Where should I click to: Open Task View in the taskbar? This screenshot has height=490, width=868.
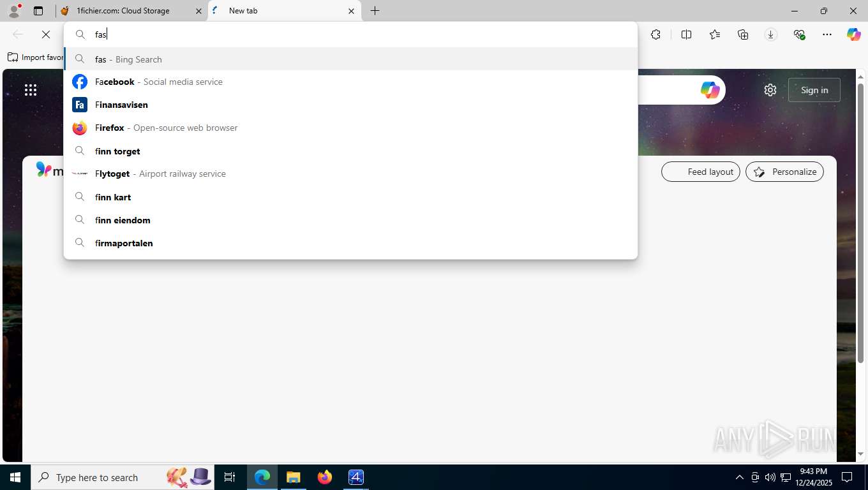coord(230,477)
